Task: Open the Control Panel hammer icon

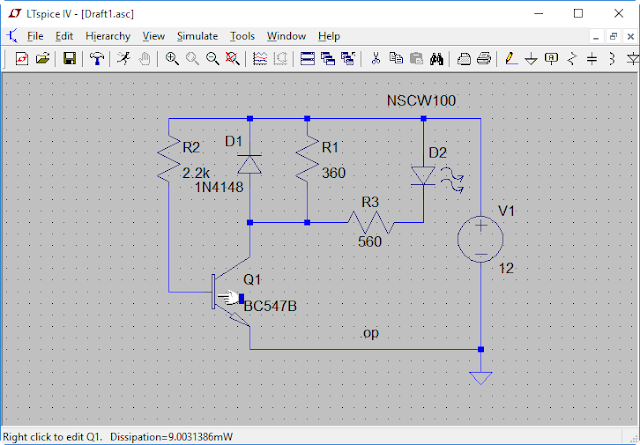Action: pos(97,59)
